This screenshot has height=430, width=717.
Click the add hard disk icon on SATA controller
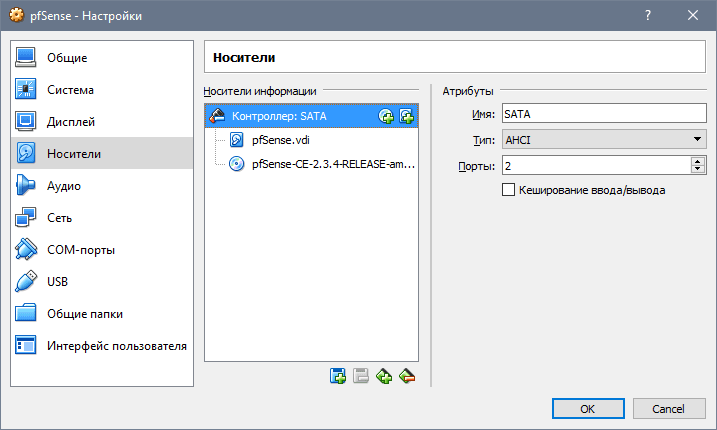406,116
